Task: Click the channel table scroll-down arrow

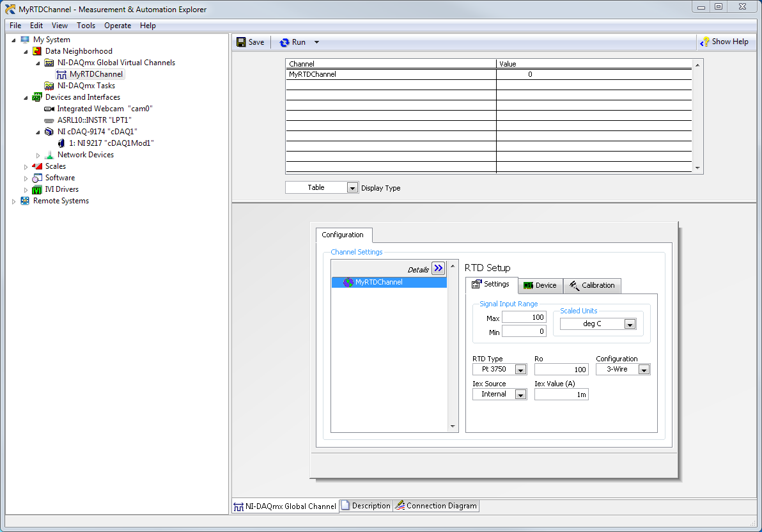Action: [697, 168]
